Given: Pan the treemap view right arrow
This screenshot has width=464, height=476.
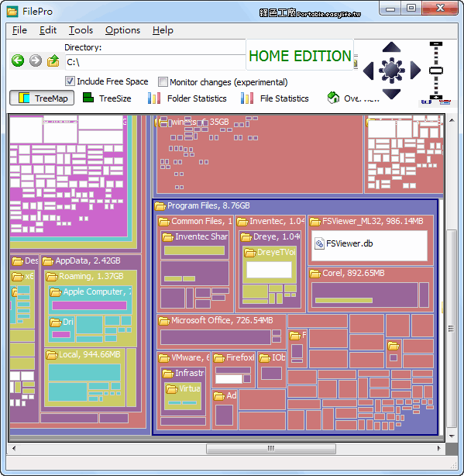Looking at the screenshot, I should [415, 71].
